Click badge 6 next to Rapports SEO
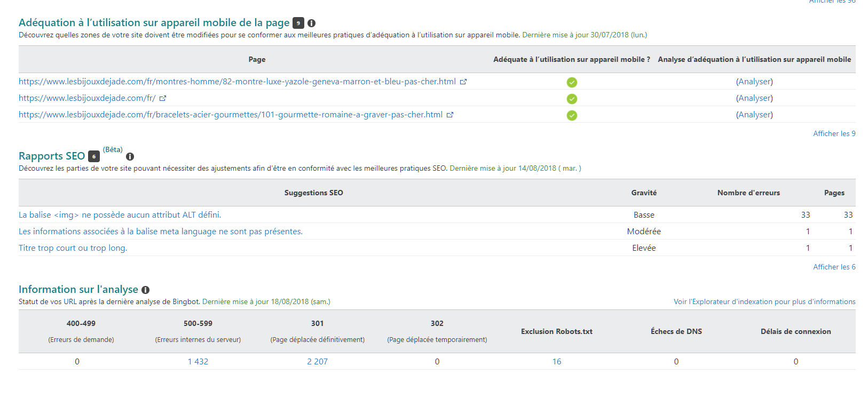 pyautogui.click(x=94, y=156)
